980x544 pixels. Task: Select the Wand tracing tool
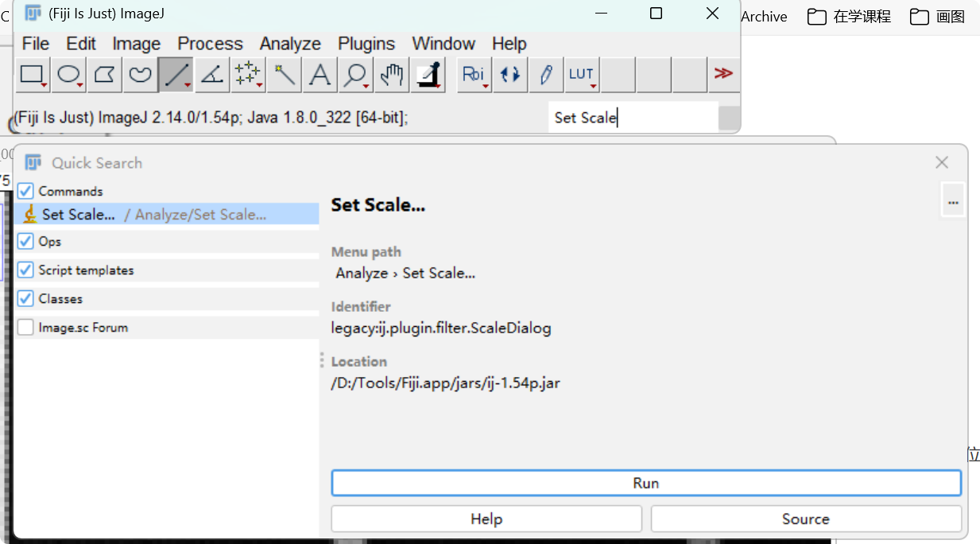click(x=284, y=75)
